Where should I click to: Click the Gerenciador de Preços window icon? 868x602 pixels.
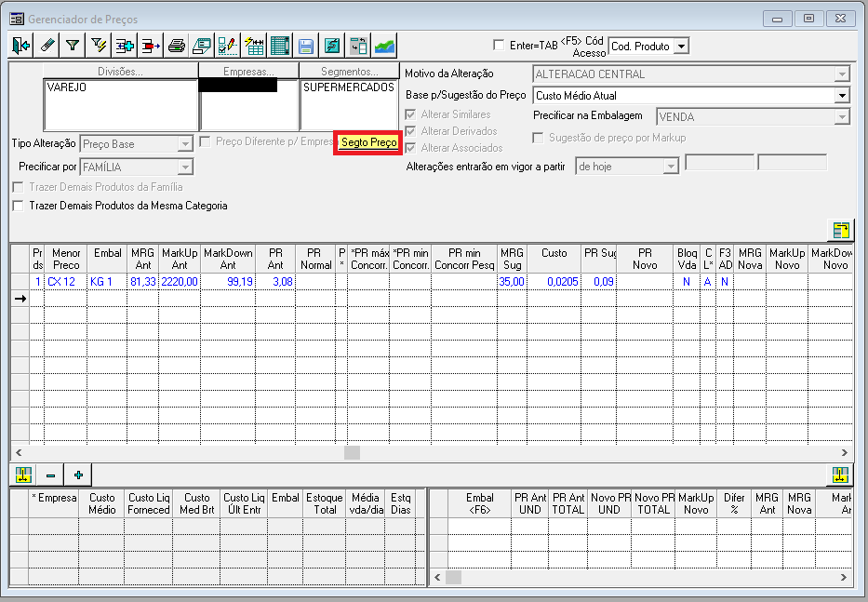coord(17,19)
